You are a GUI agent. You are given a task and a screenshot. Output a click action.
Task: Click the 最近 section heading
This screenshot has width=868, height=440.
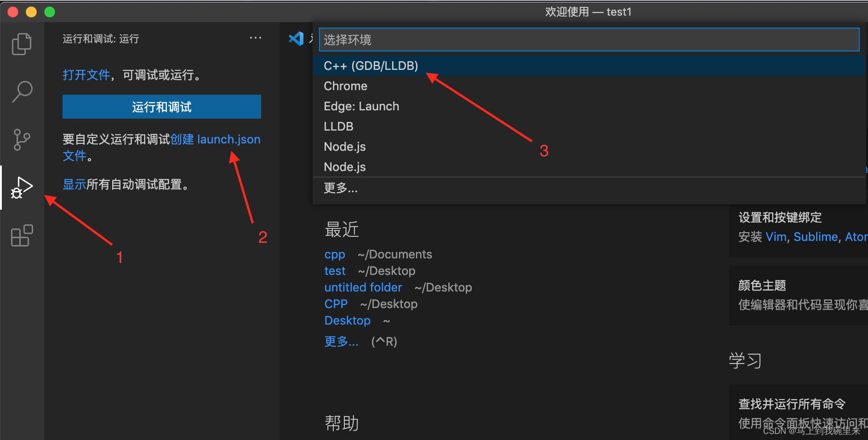[342, 229]
